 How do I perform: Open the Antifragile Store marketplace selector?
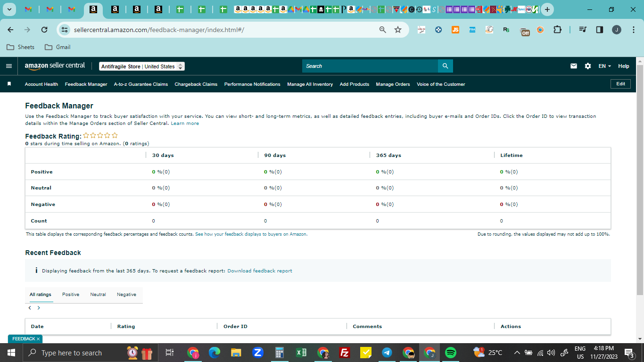coord(142,66)
